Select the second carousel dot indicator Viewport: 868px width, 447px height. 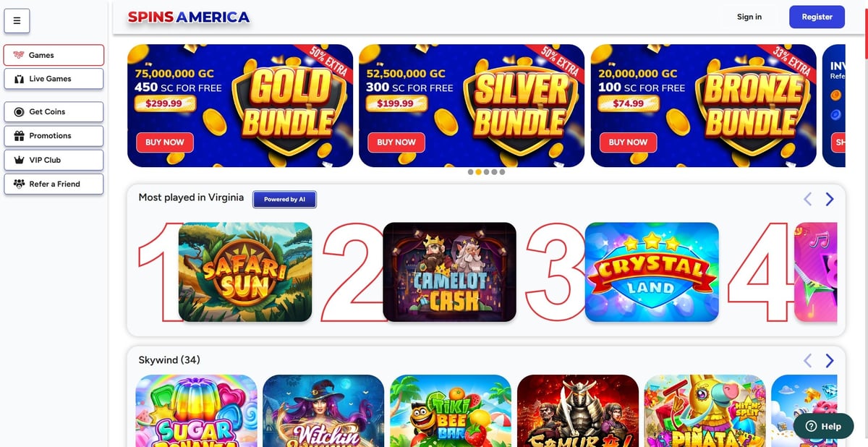tap(478, 172)
